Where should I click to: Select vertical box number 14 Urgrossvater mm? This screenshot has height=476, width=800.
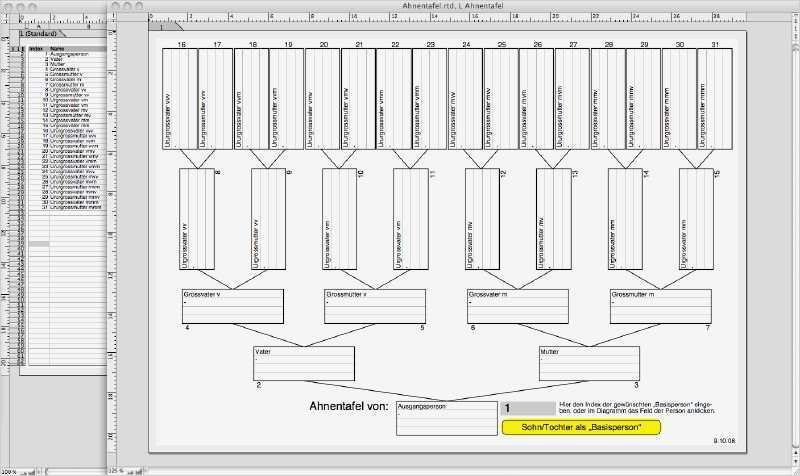point(625,219)
